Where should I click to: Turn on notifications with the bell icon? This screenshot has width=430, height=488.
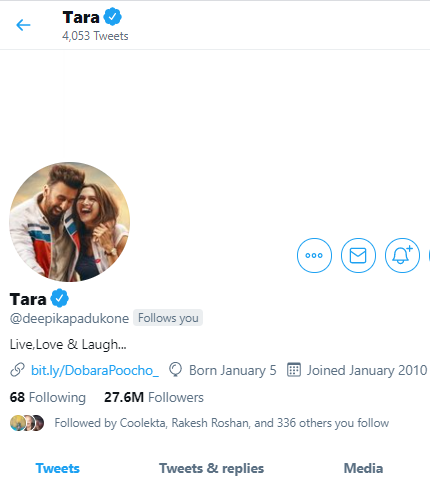pos(402,255)
